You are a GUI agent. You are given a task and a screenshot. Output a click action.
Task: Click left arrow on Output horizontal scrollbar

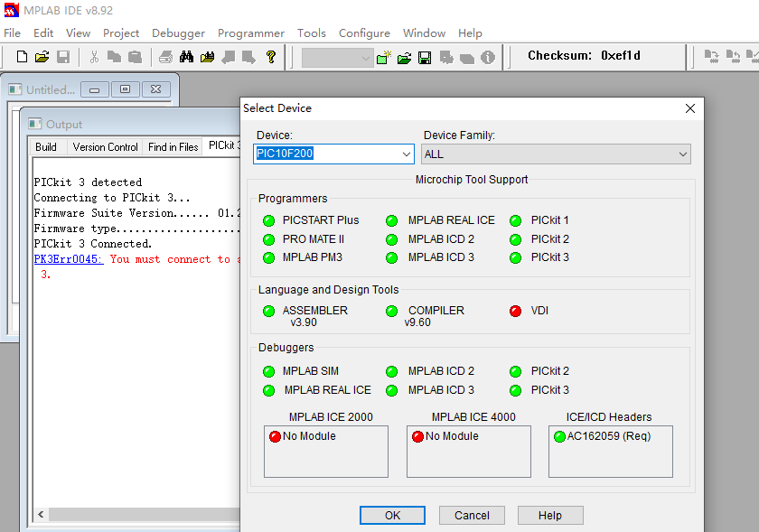tap(41, 514)
